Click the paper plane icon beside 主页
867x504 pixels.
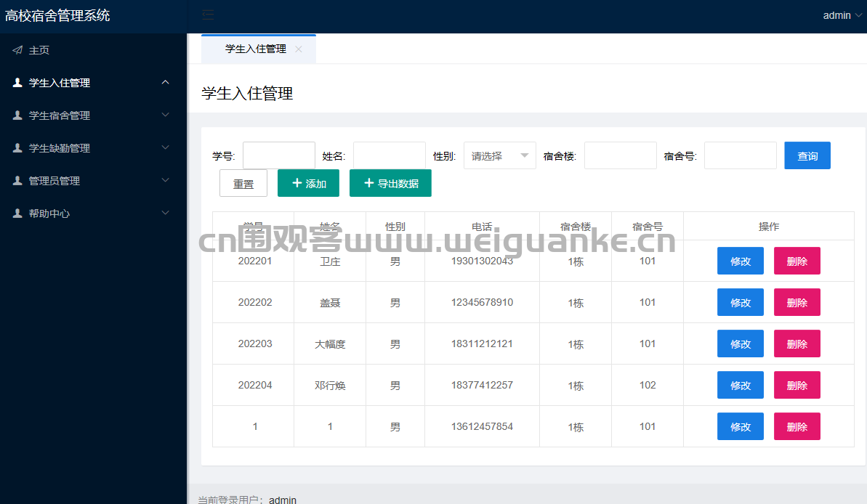[x=17, y=50]
